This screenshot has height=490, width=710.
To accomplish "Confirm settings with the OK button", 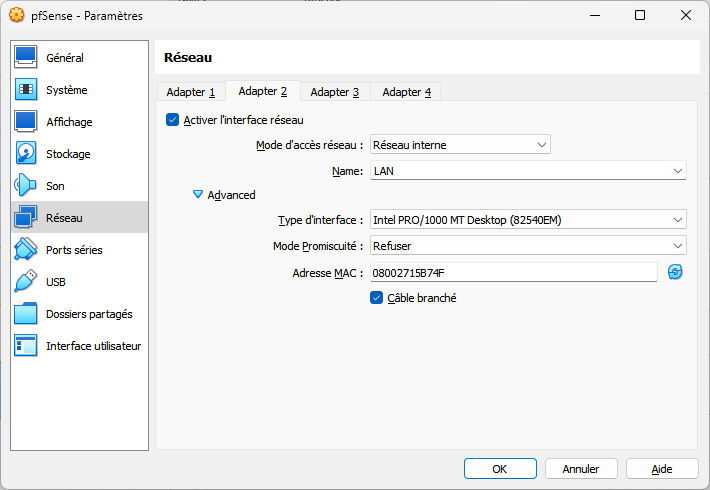I will [500, 469].
